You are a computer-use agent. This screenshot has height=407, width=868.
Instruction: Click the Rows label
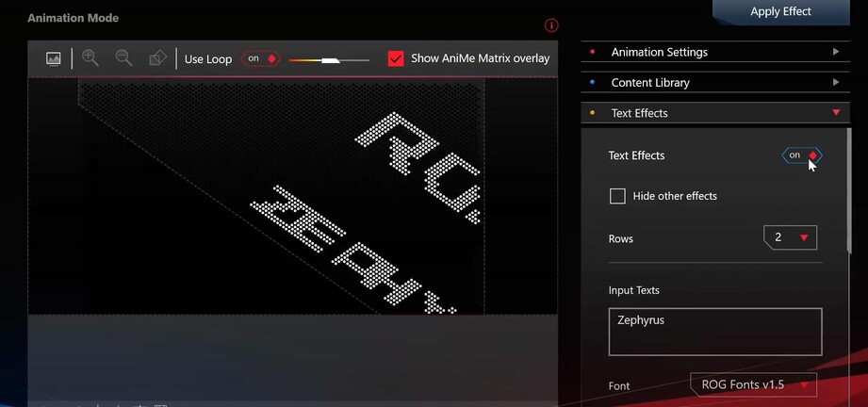click(x=620, y=238)
